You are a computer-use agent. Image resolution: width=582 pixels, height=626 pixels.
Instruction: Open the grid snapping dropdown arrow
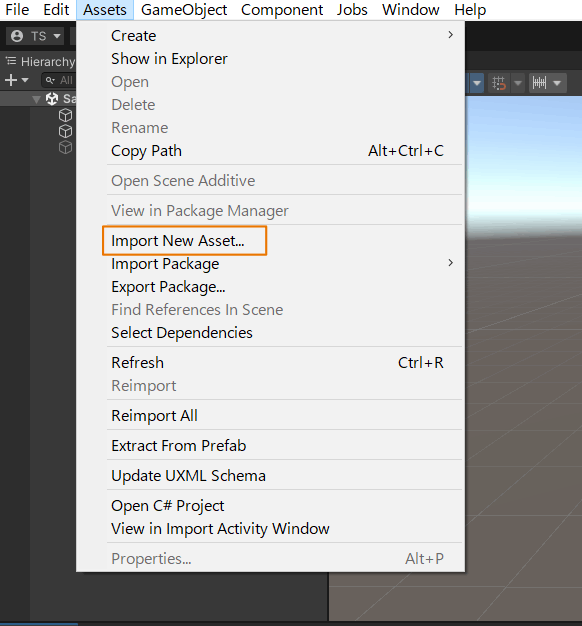click(518, 83)
